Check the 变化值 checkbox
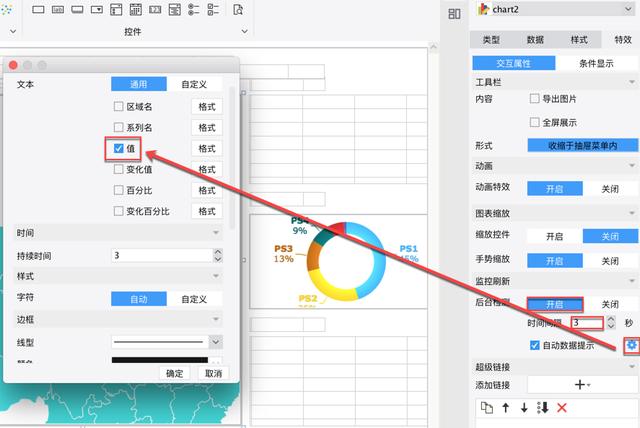This screenshot has width=640, height=428. pyautogui.click(x=118, y=169)
